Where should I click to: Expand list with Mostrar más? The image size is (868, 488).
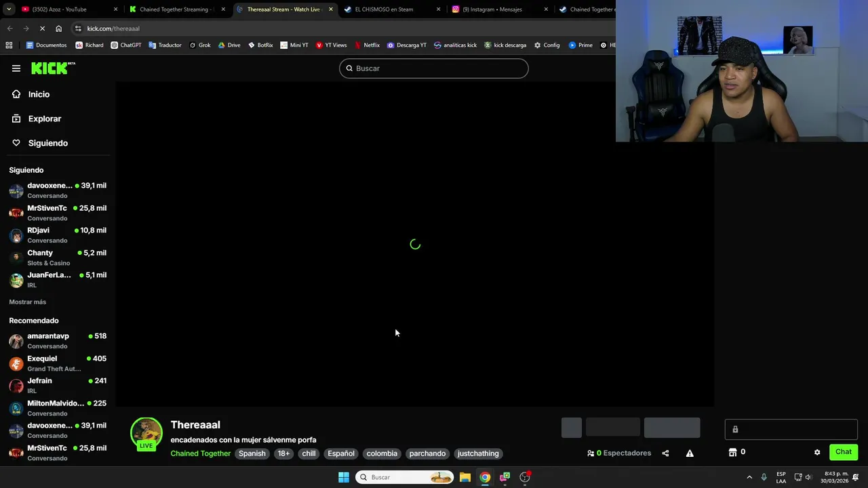[x=28, y=302]
